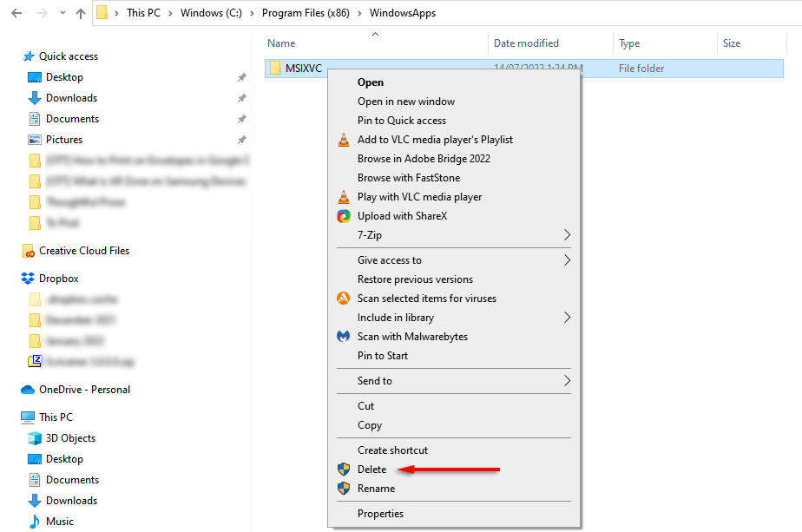Sort files by Date modified column
The image size is (802, 532).
click(526, 43)
